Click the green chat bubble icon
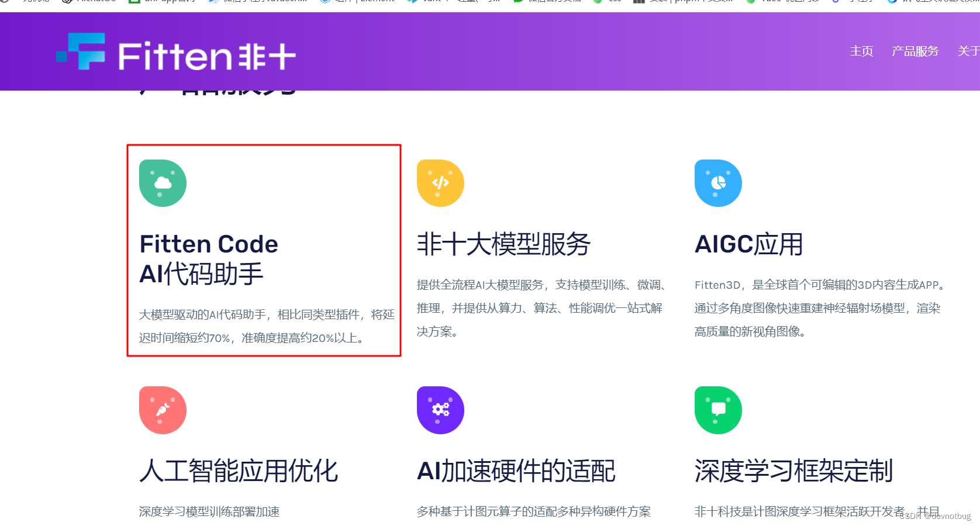The height and width of the screenshot is (526, 980). (x=718, y=410)
